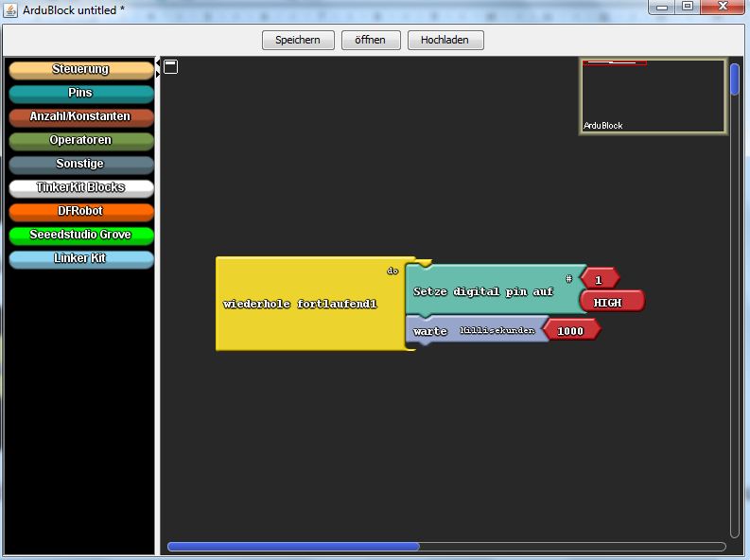Expand the Pins block category
Image resolution: width=750 pixels, height=560 pixels.
80,93
